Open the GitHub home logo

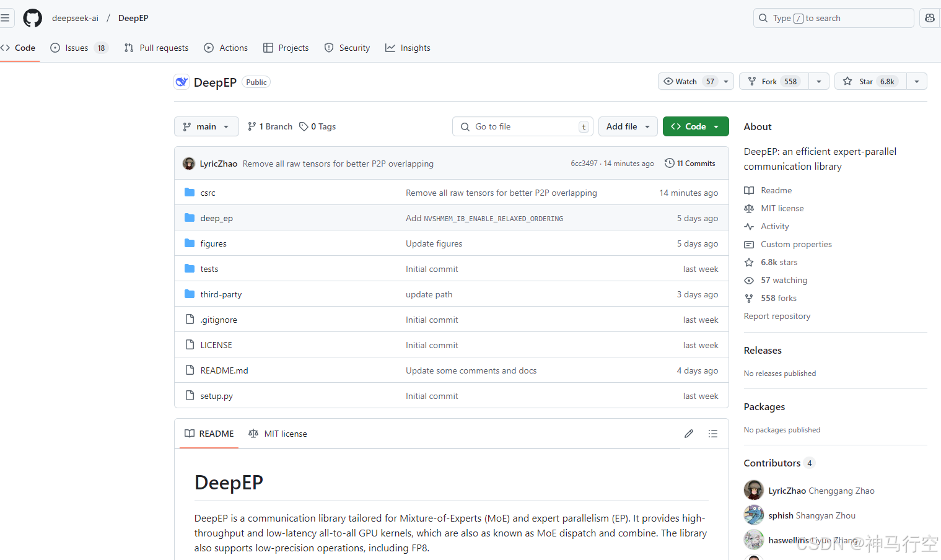click(x=33, y=18)
